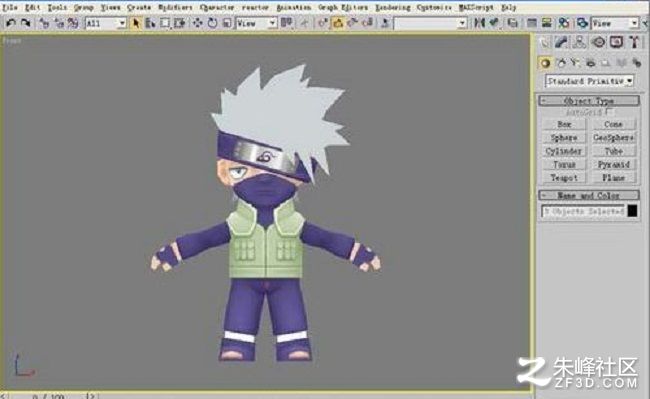Click the Mirror tool icon
The height and width of the screenshot is (399, 650).
click(x=479, y=23)
